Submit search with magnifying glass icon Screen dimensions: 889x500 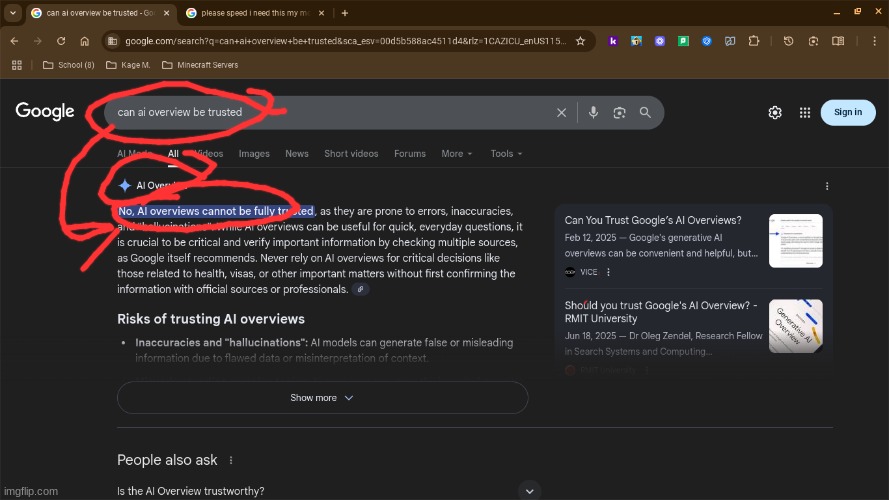[645, 112]
